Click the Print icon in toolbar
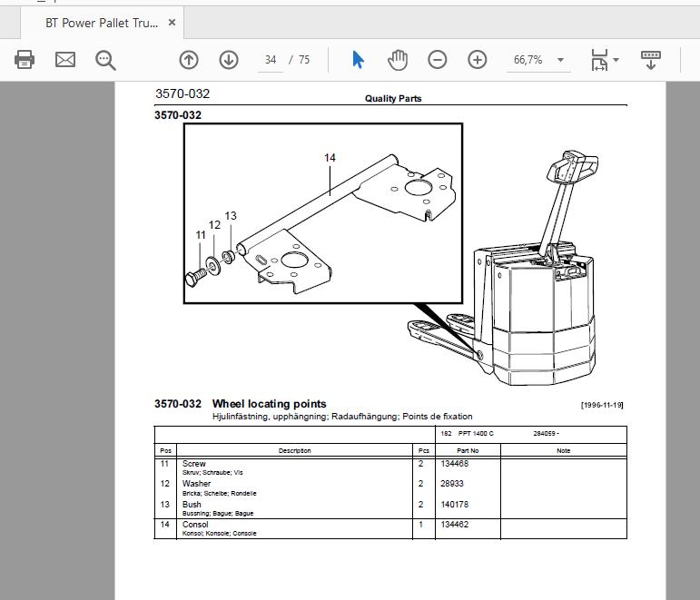 coord(25,59)
